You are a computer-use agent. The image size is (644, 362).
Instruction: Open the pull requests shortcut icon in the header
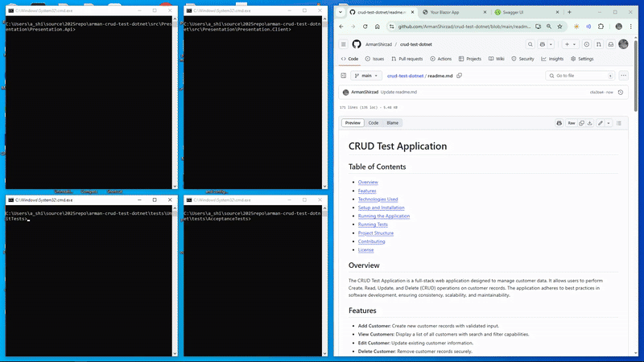click(599, 44)
